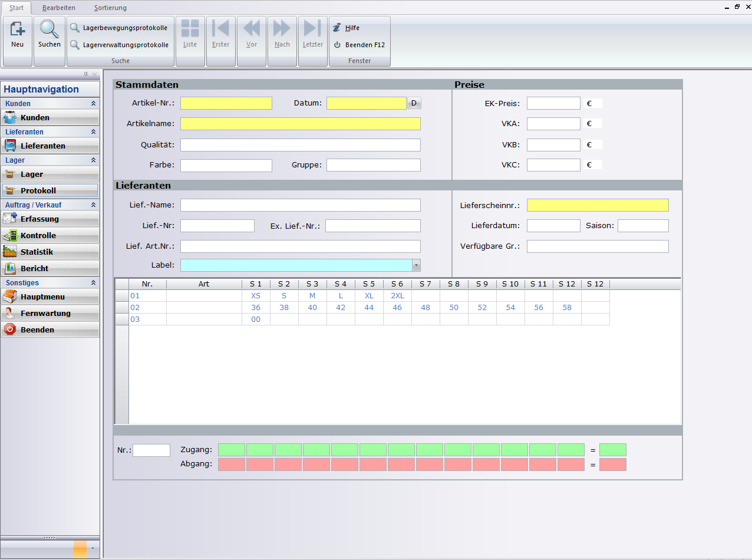Collapse the Kunden navigation group
This screenshot has height=560, width=752.
coord(93,104)
